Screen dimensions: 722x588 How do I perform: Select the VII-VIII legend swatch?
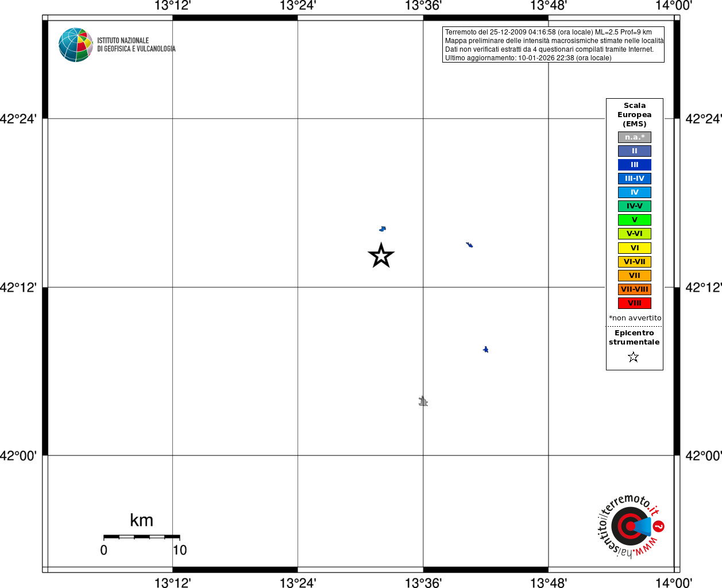click(635, 289)
